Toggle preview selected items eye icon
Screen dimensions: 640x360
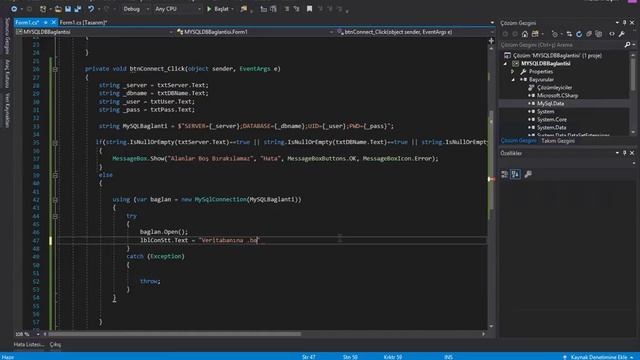click(612, 34)
